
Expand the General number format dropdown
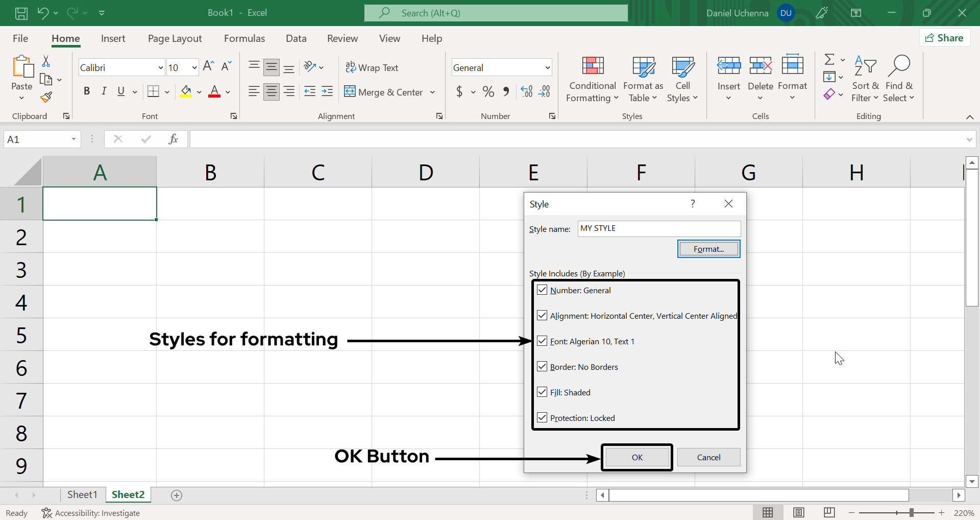(x=547, y=68)
